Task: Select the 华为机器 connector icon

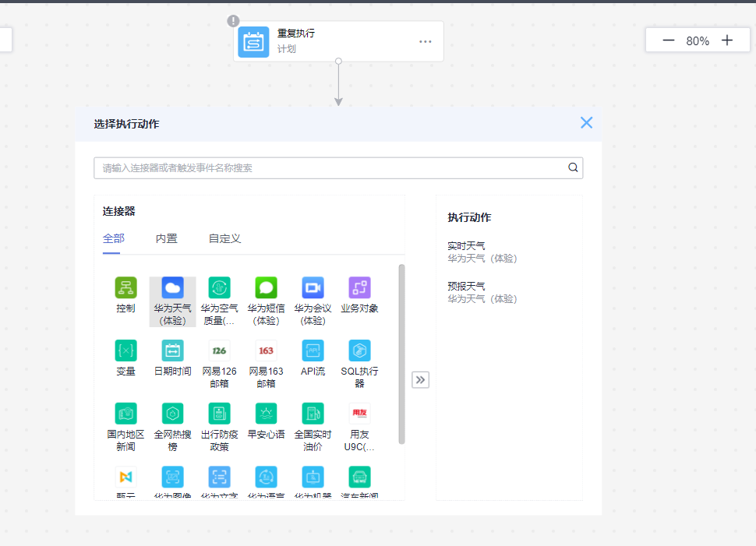Action: point(313,477)
